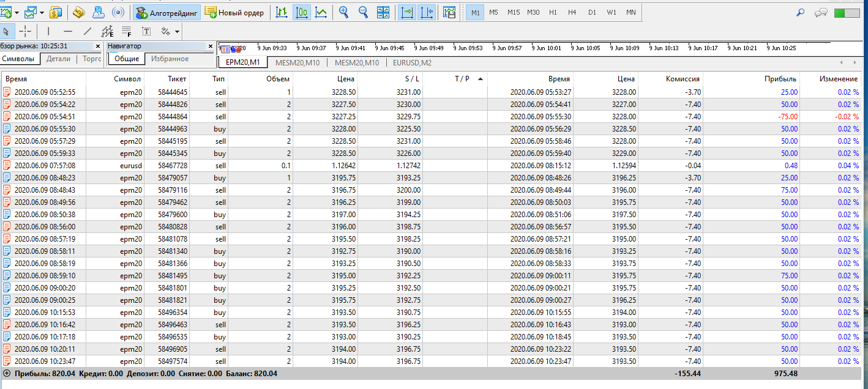Pick the trendline drawing tool
Viewport: 868px width, 389px height.
[87, 31]
